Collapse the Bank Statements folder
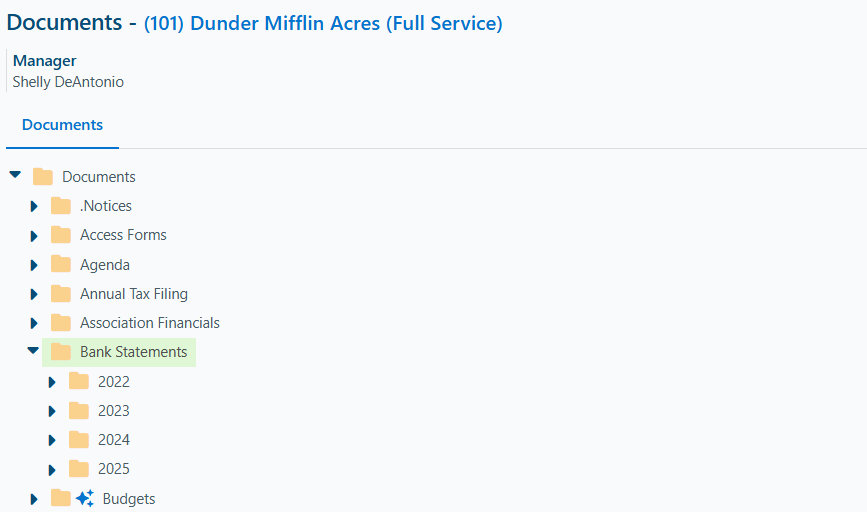 (x=33, y=351)
